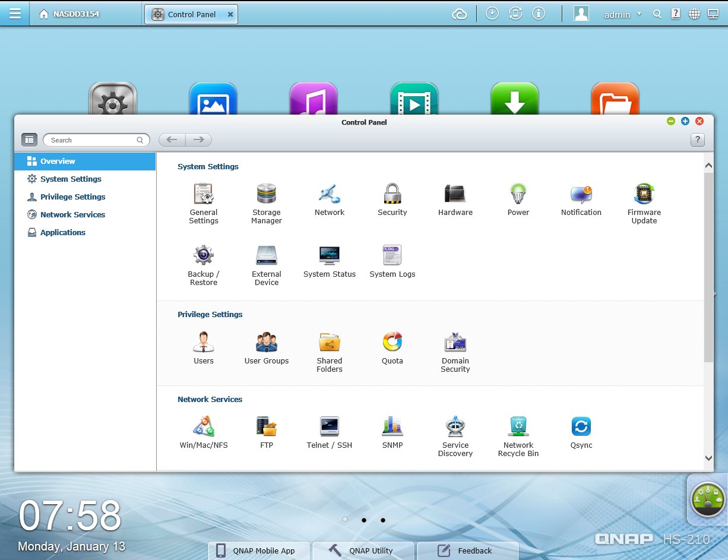Open FTP service settings
This screenshot has width=728, height=560.
click(x=267, y=432)
